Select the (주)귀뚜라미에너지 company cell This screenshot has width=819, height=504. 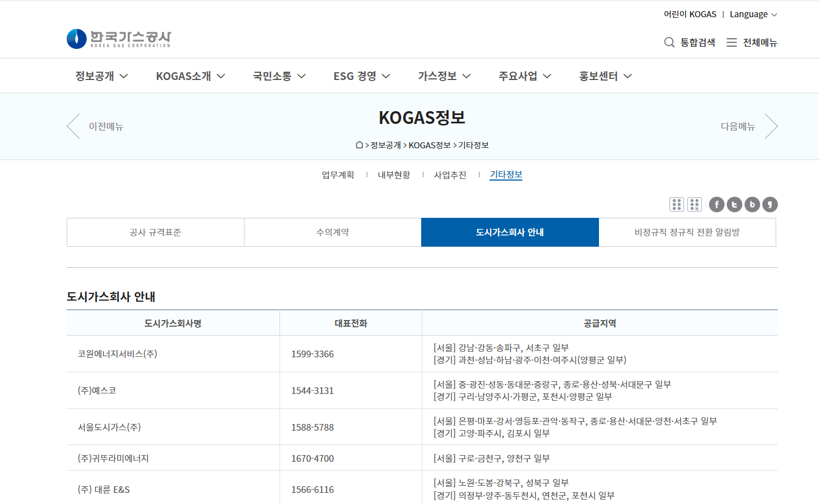[173, 458]
